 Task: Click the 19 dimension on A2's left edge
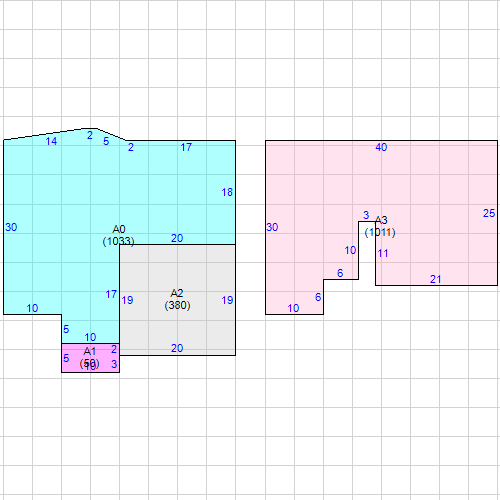[127, 300]
